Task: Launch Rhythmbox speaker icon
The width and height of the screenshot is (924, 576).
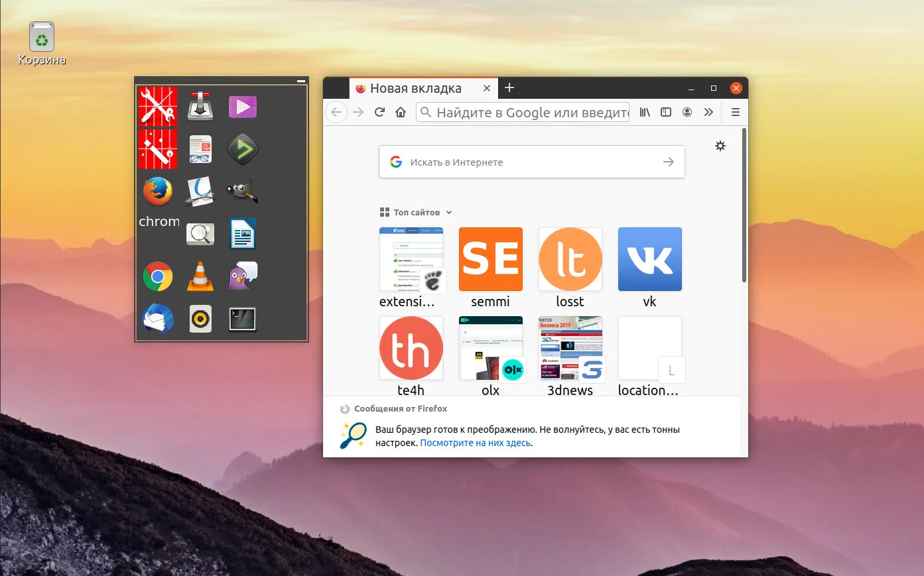Action: (x=200, y=319)
